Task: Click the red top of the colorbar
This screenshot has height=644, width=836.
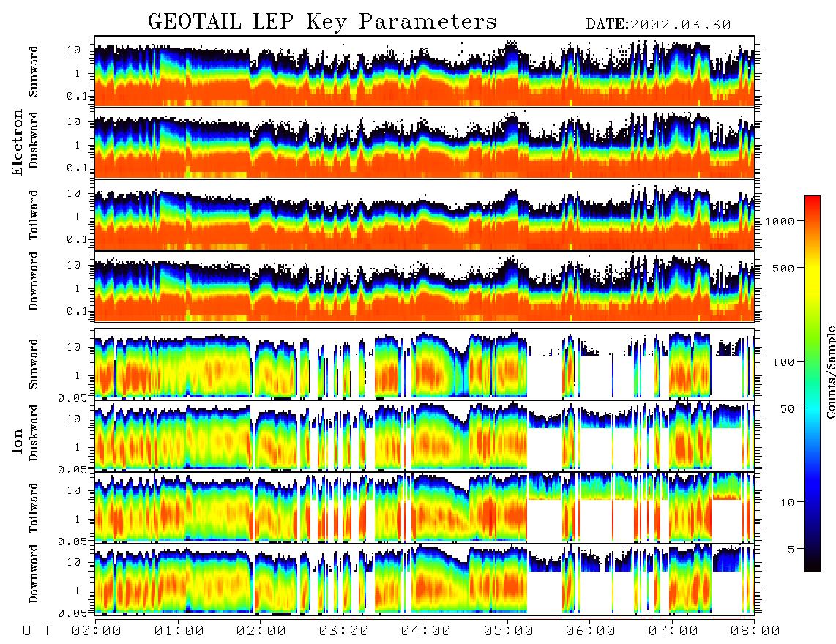Action: click(813, 201)
